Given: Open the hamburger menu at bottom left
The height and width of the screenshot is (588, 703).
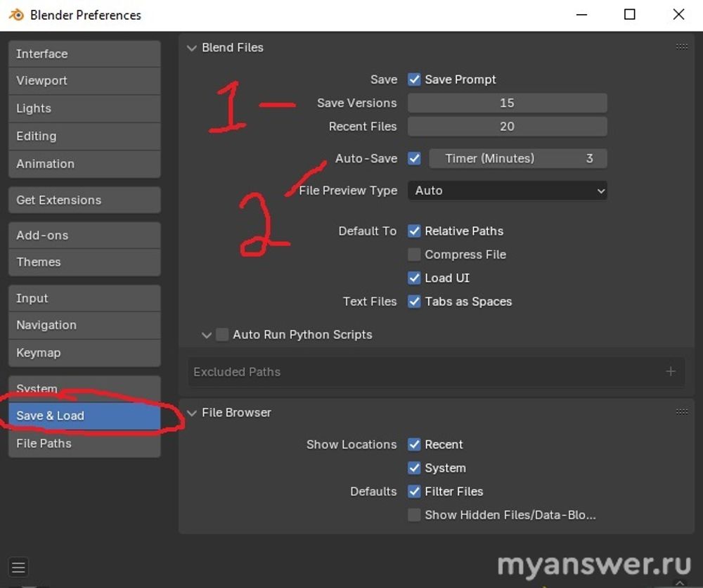Looking at the screenshot, I should click(x=18, y=567).
